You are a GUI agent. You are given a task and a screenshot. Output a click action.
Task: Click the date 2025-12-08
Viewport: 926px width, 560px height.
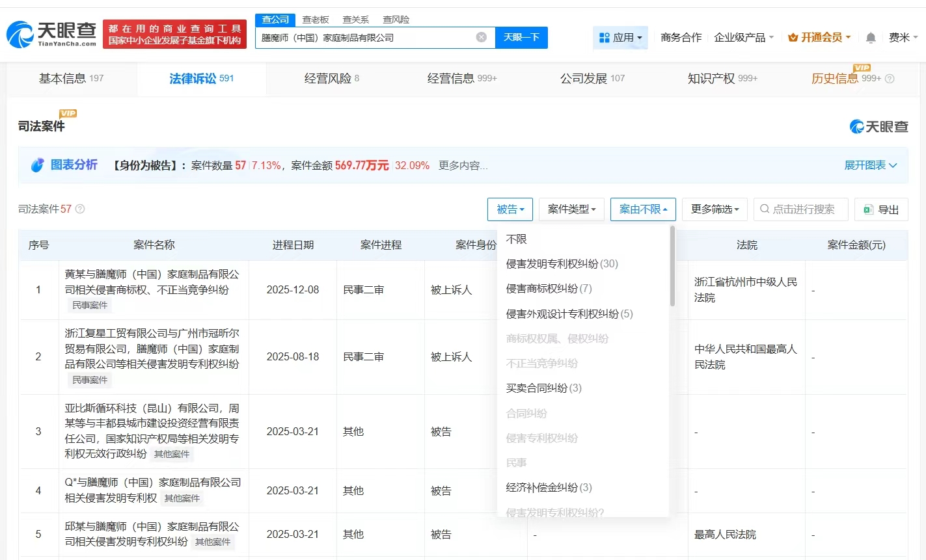(x=293, y=290)
